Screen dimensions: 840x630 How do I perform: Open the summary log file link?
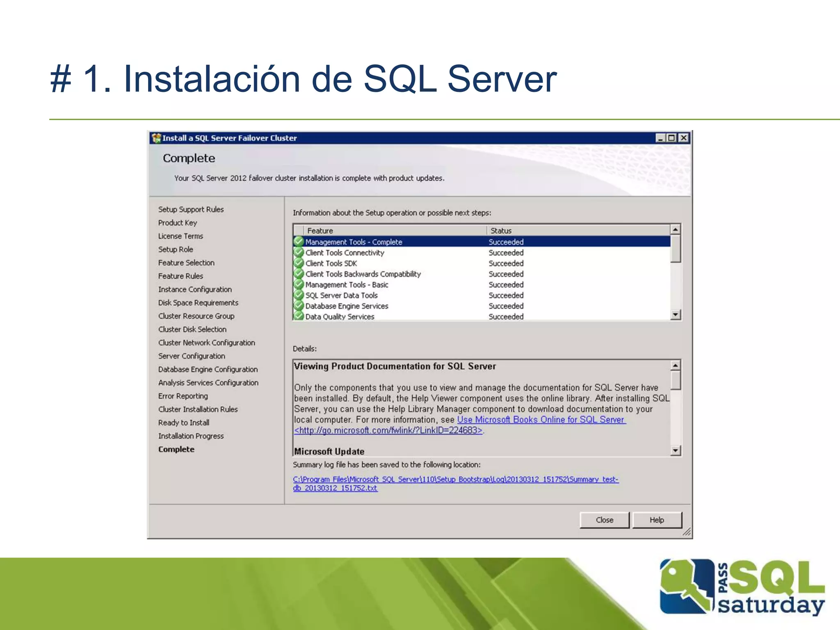(456, 484)
